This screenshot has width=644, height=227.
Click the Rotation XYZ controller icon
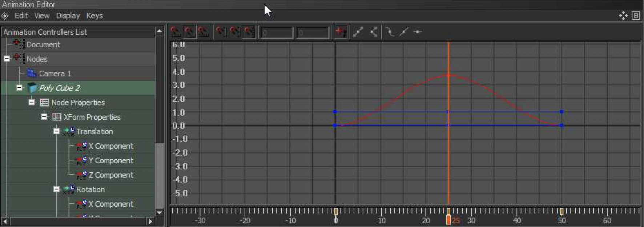point(69,190)
